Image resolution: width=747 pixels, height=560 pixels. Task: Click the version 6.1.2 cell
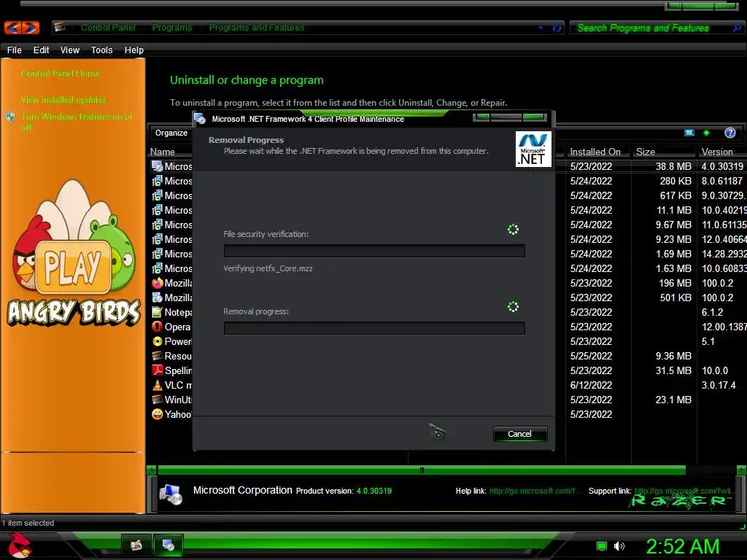coord(712,312)
